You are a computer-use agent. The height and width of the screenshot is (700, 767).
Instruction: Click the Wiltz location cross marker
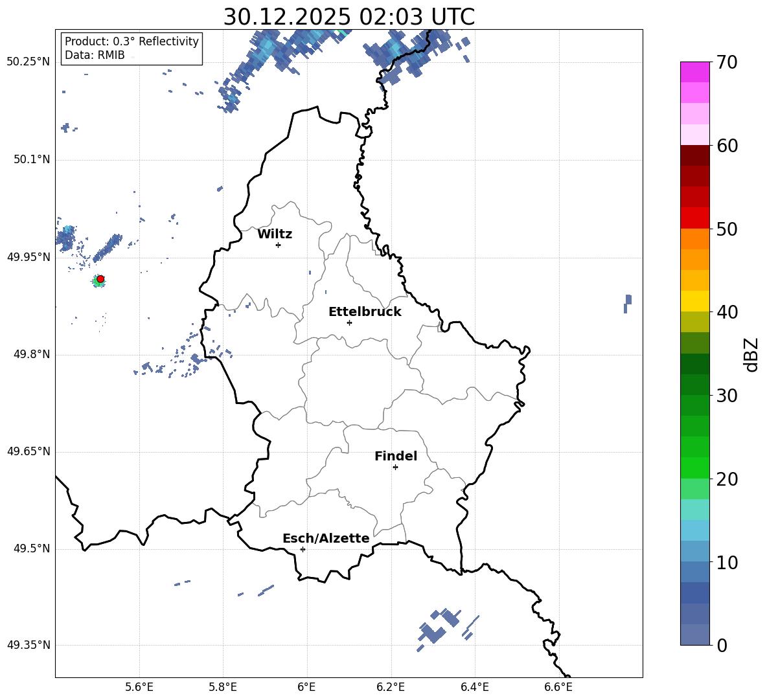click(279, 245)
